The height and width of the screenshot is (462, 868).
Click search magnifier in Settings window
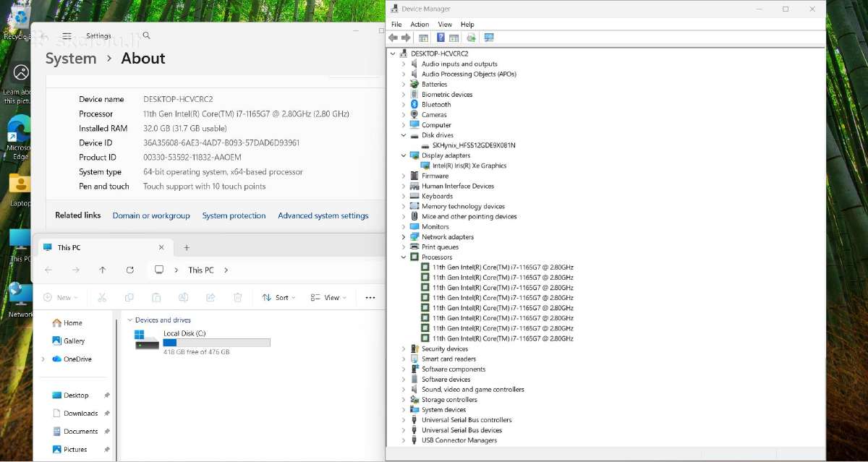pos(147,35)
